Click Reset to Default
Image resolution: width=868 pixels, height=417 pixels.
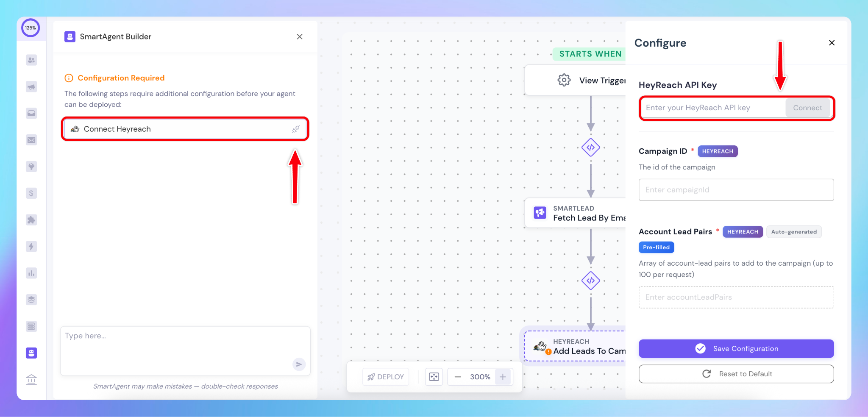[736, 374]
